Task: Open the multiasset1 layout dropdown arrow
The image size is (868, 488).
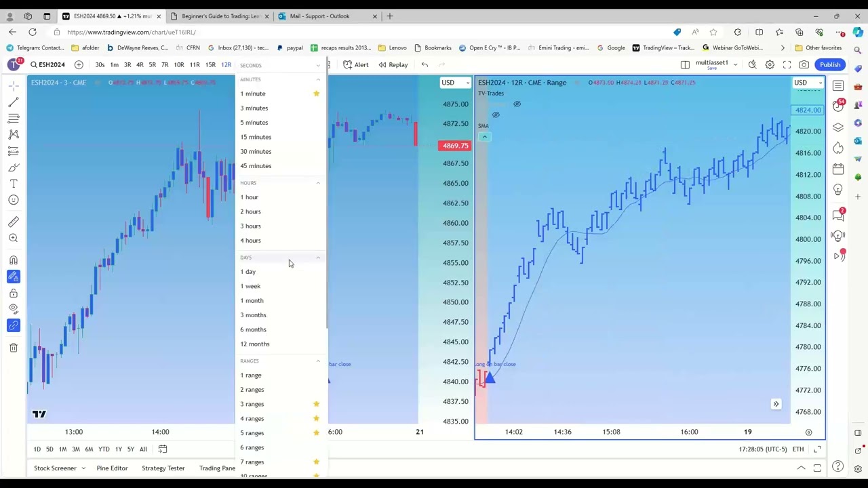Action: (735, 64)
